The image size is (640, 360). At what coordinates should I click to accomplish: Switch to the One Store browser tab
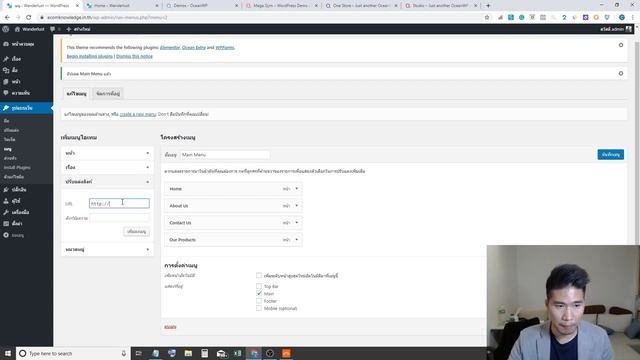coord(361,6)
